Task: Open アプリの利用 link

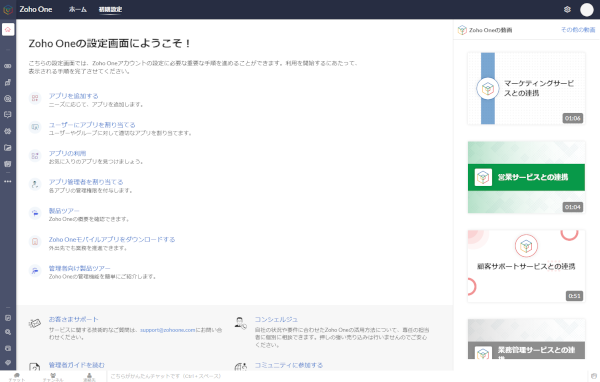Action: pyautogui.click(x=67, y=153)
